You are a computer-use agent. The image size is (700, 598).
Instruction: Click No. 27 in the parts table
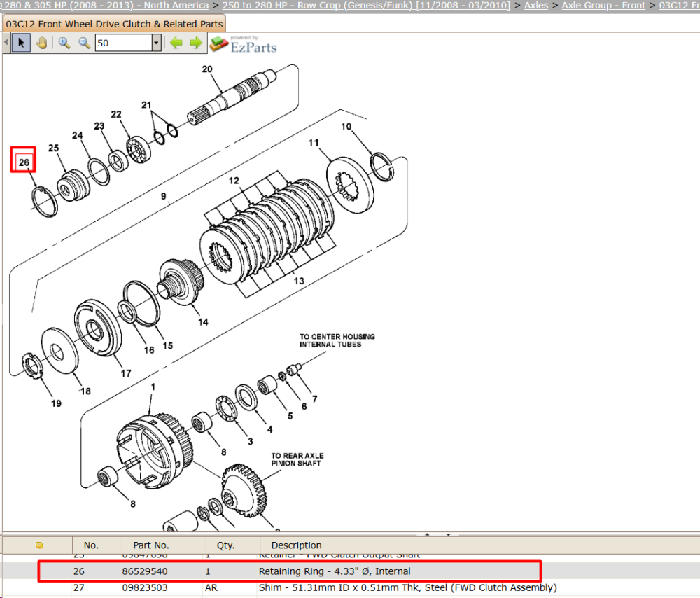(78, 587)
